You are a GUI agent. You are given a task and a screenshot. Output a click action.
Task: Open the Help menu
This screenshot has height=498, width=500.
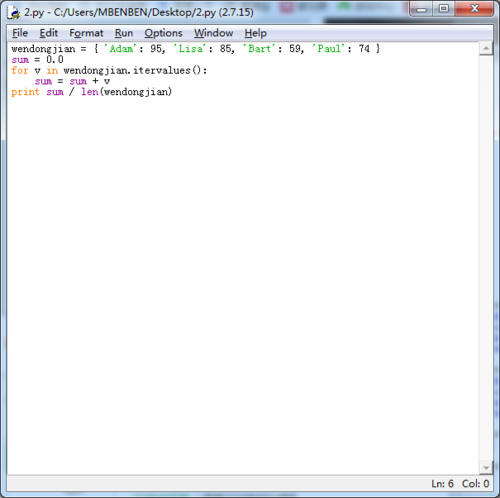pos(255,33)
